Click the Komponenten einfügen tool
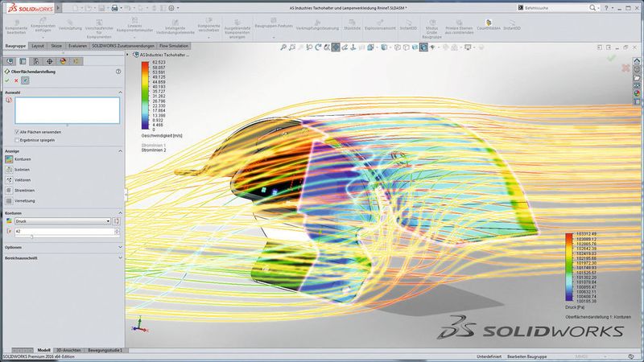 click(x=43, y=26)
